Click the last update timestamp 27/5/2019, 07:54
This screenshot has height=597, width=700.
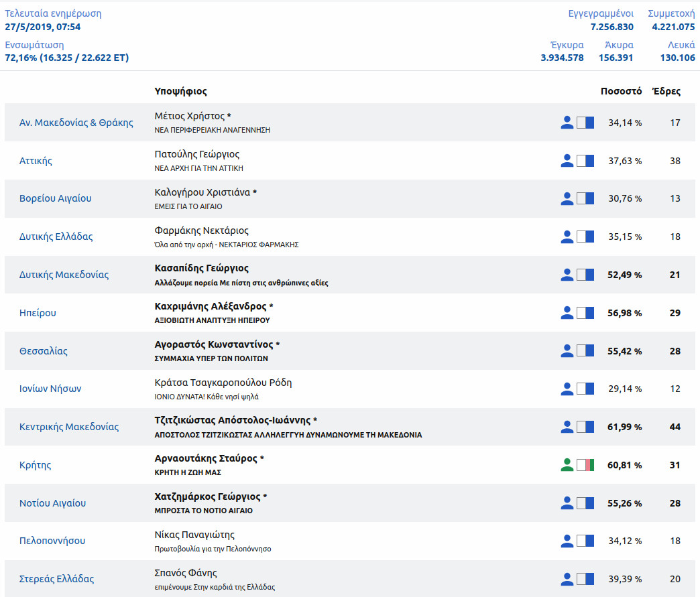coord(43,27)
